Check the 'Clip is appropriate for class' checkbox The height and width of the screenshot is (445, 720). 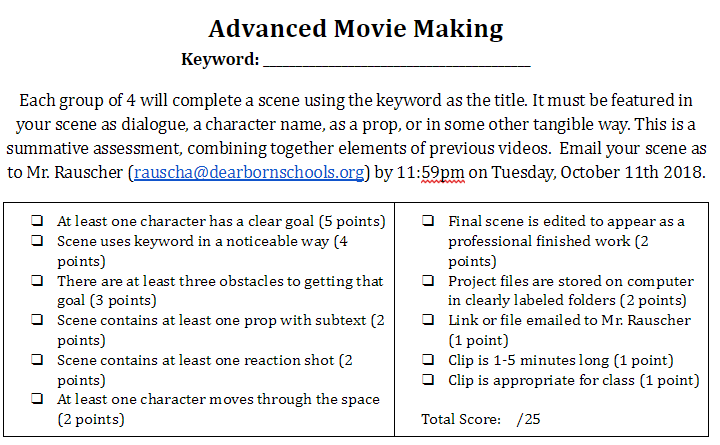click(x=428, y=380)
